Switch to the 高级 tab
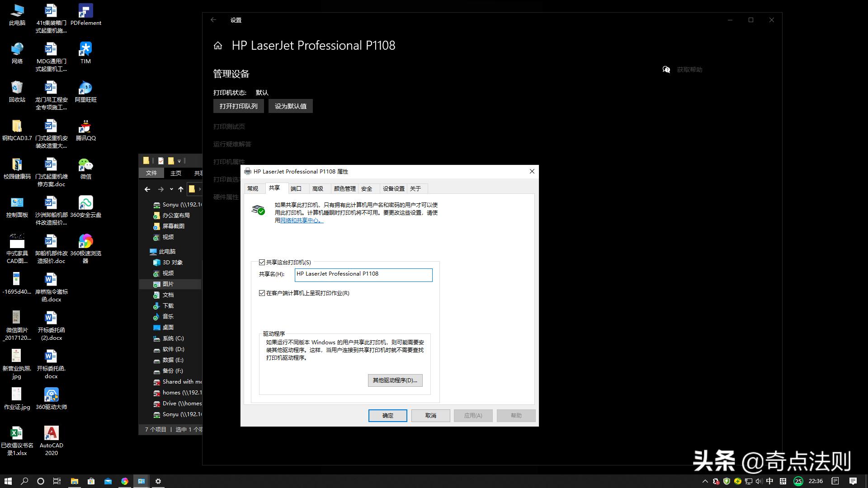Image resolution: width=868 pixels, height=488 pixels. (x=318, y=188)
